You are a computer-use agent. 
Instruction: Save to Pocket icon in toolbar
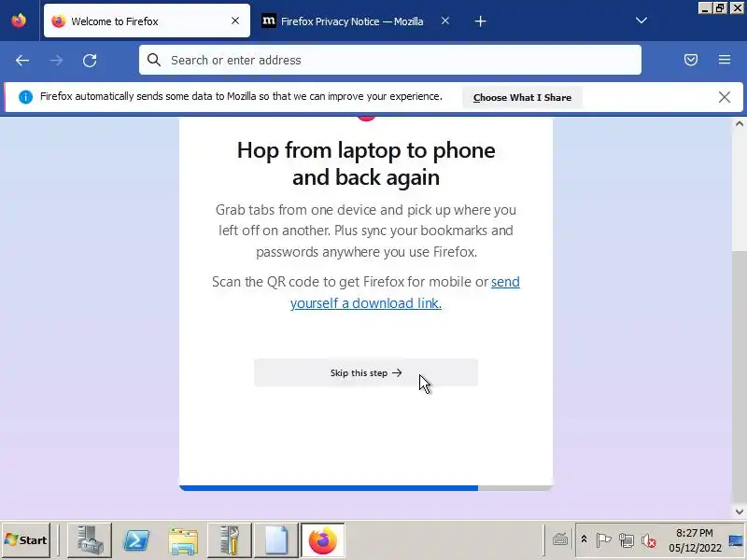click(x=691, y=60)
